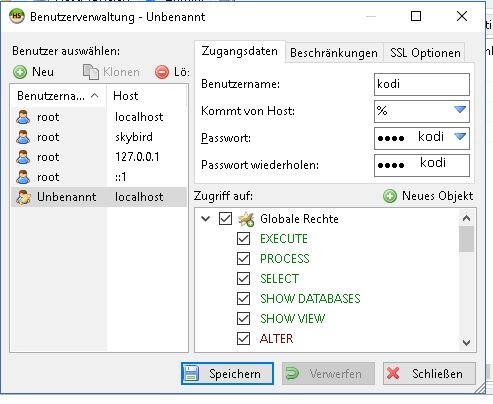
Task: Open the Passwort field dropdown arrow
Action: point(460,136)
